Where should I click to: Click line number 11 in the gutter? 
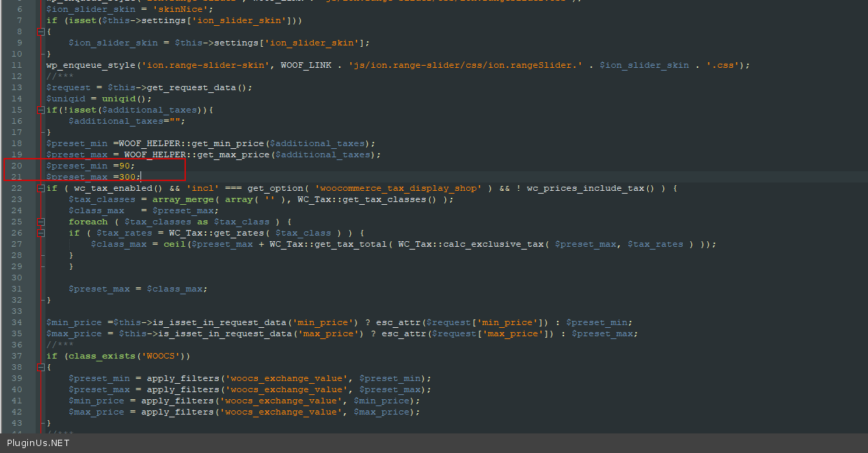click(x=17, y=65)
